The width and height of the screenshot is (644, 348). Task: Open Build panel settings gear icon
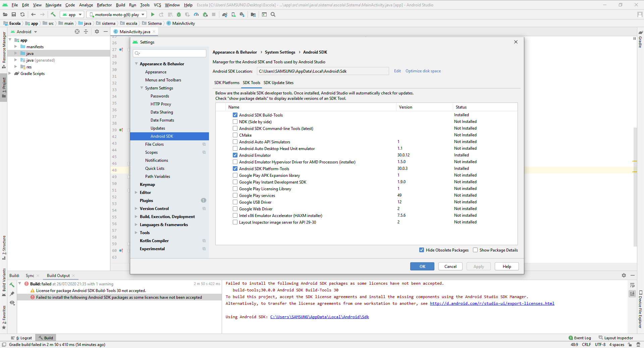pos(624,275)
